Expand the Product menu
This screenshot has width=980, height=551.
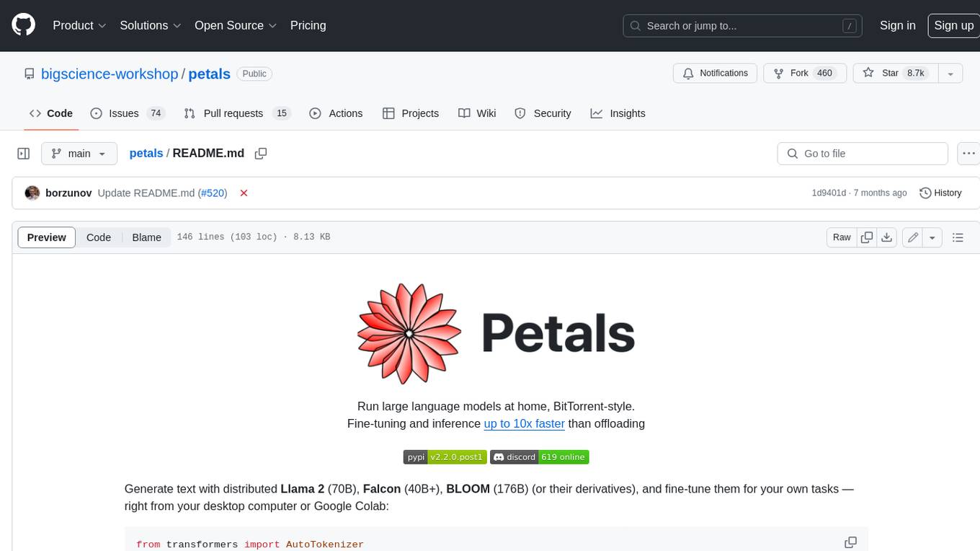[79, 25]
